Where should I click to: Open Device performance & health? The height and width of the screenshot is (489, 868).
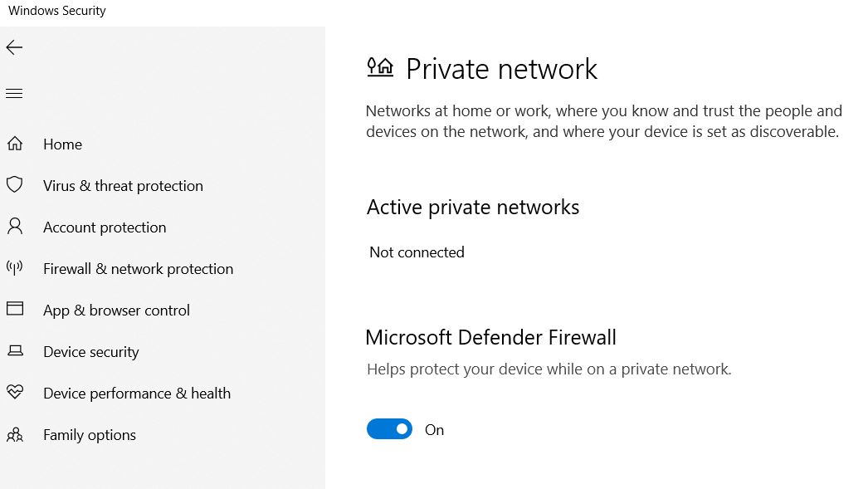pos(137,394)
